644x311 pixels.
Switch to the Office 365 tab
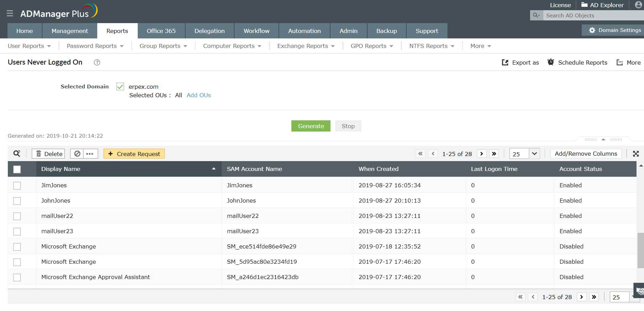click(161, 31)
